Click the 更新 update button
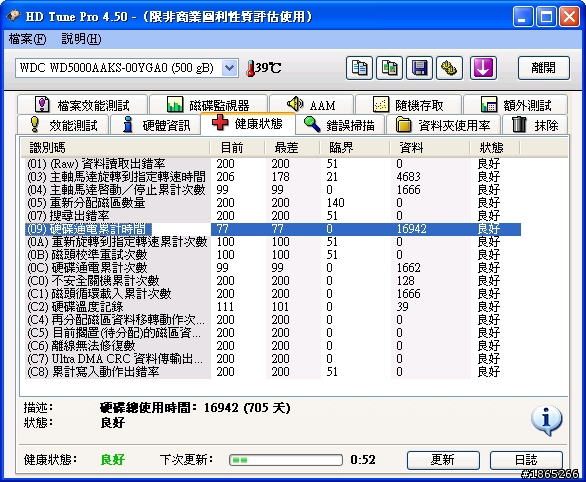The height and width of the screenshot is (482, 586). (443, 460)
